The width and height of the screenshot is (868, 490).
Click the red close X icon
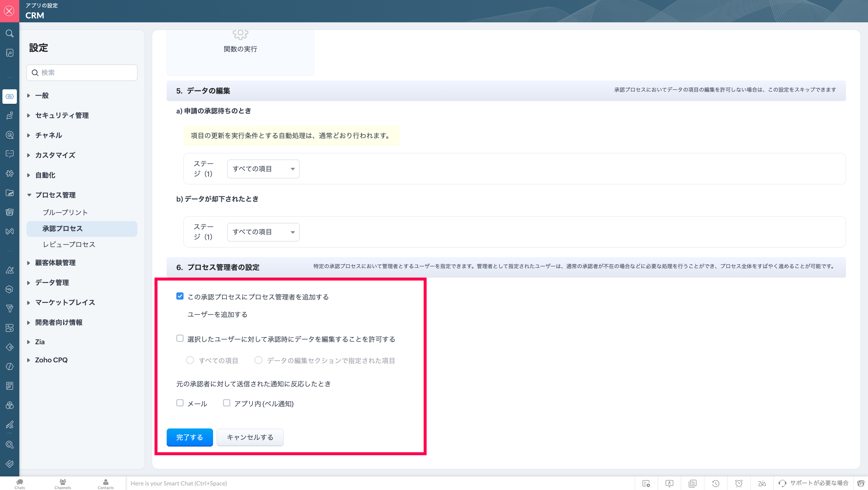(x=9, y=11)
